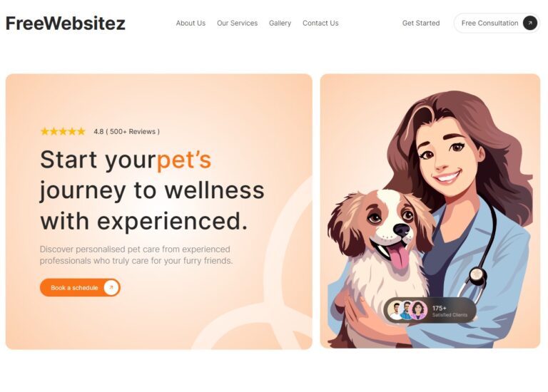Image resolution: width=548 pixels, height=392 pixels.
Task: Click the five-star rating icons
Action: pyautogui.click(x=63, y=132)
